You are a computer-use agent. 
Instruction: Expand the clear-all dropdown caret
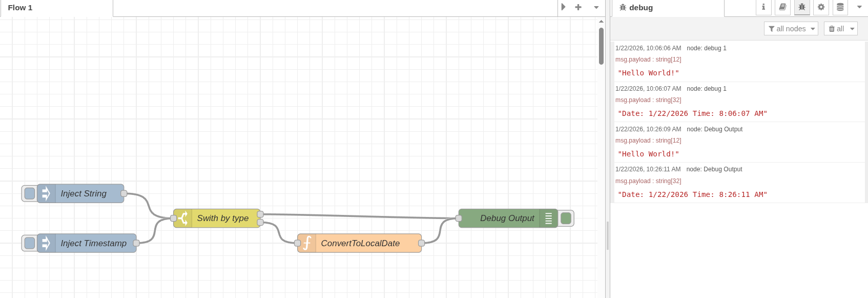click(x=853, y=29)
